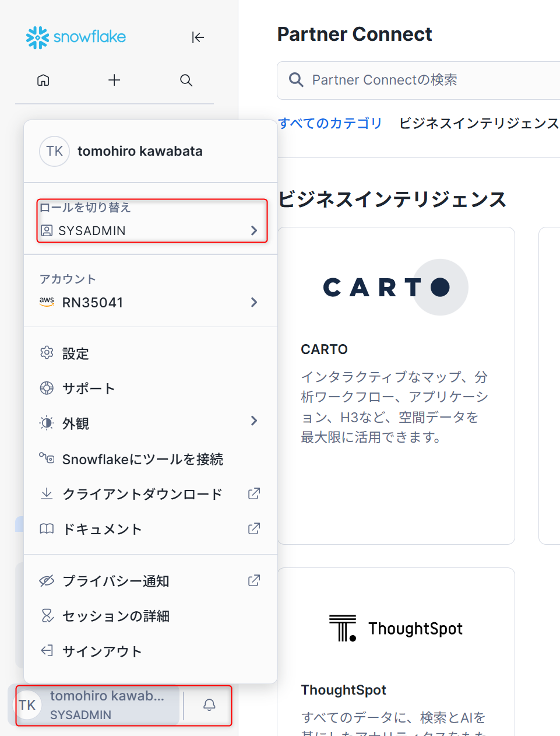Click the CARTO description paragraph

pyautogui.click(x=395, y=407)
